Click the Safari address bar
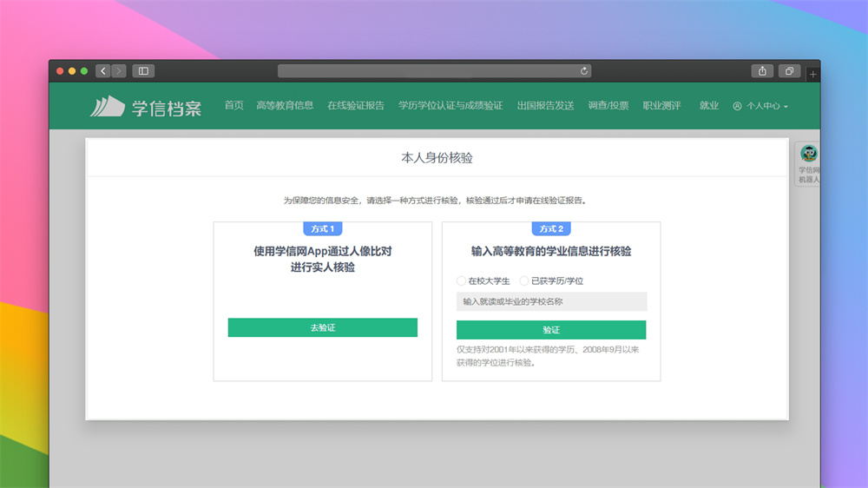 tap(434, 71)
